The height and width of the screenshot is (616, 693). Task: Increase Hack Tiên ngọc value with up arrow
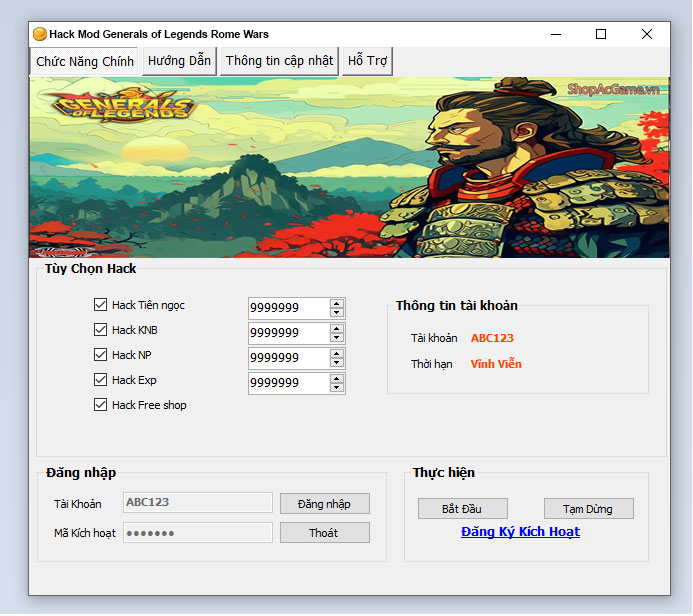pyautogui.click(x=337, y=304)
